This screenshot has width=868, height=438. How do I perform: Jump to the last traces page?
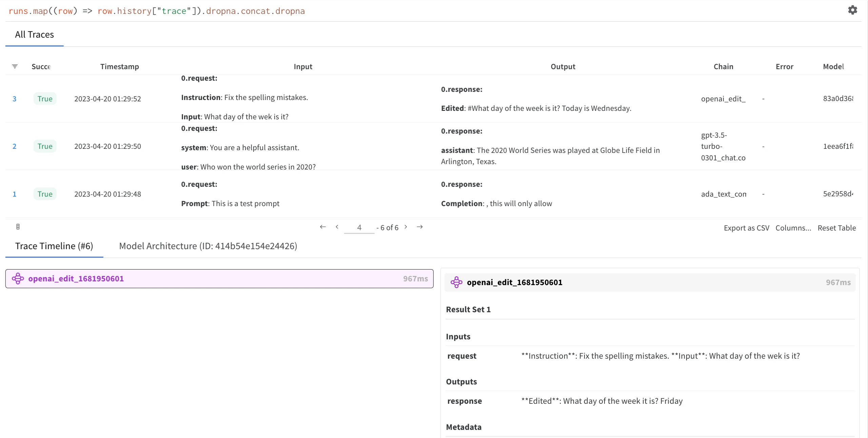[420, 227]
